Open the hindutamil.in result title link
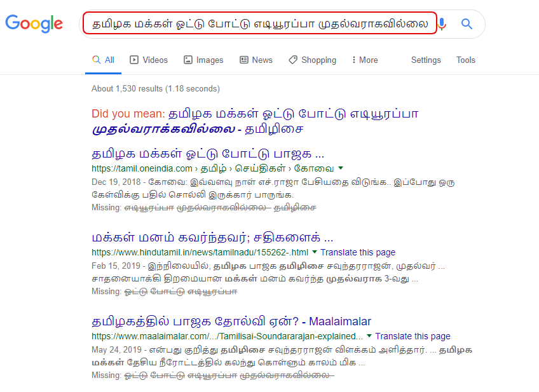This screenshot has height=392, width=539. point(212,238)
